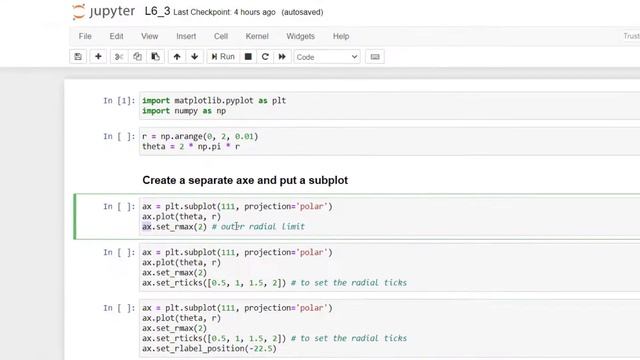Select the import matplotlib cell

[x=389, y=106]
